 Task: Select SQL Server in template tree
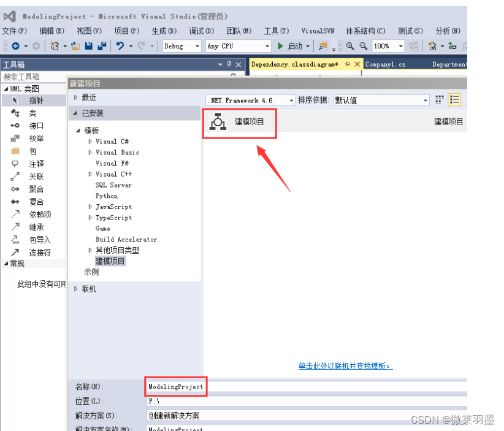[113, 185]
